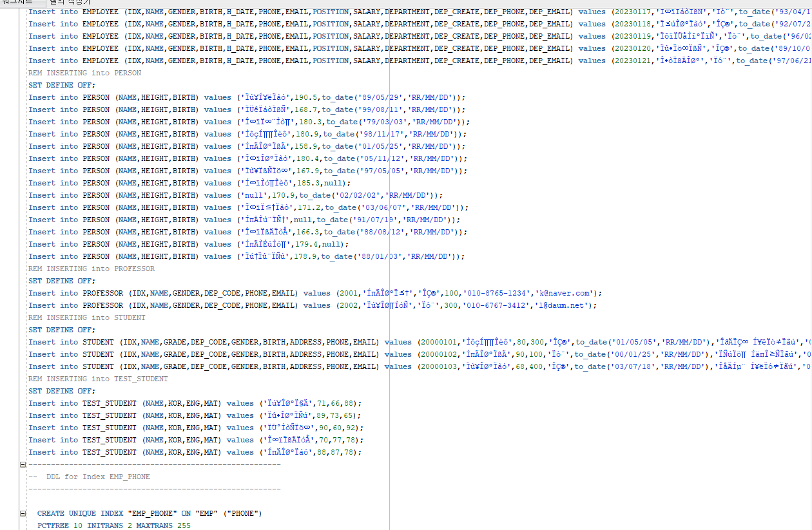Click the CREATE UNIQUE INDEX "EMP_PHONE" statement
Viewport: 812px width, 530px height.
pos(150,513)
